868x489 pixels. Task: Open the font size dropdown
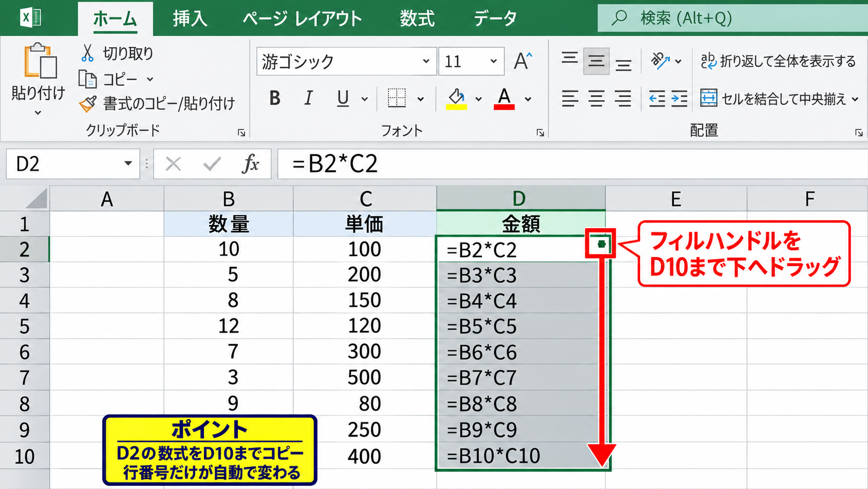click(x=493, y=61)
